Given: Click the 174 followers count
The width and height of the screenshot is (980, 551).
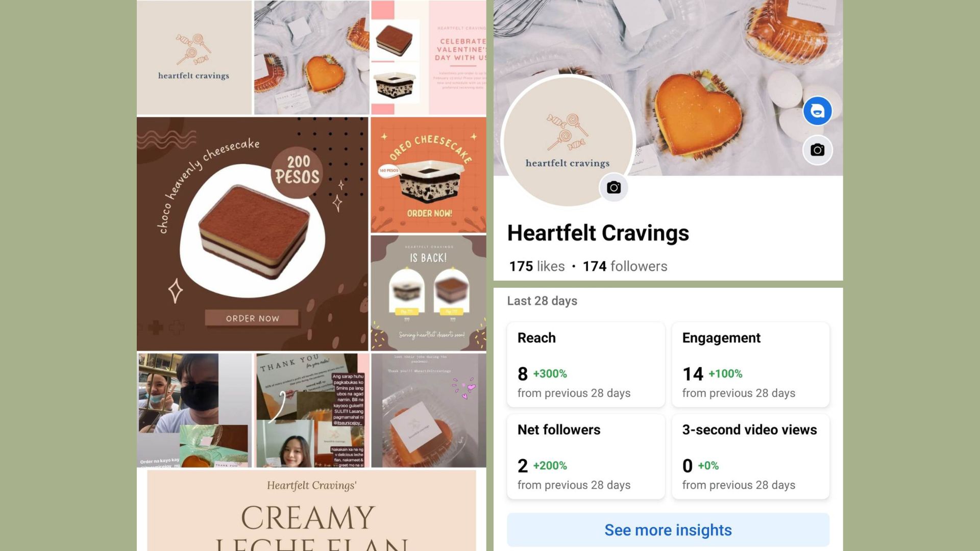Looking at the screenshot, I should pos(625,266).
